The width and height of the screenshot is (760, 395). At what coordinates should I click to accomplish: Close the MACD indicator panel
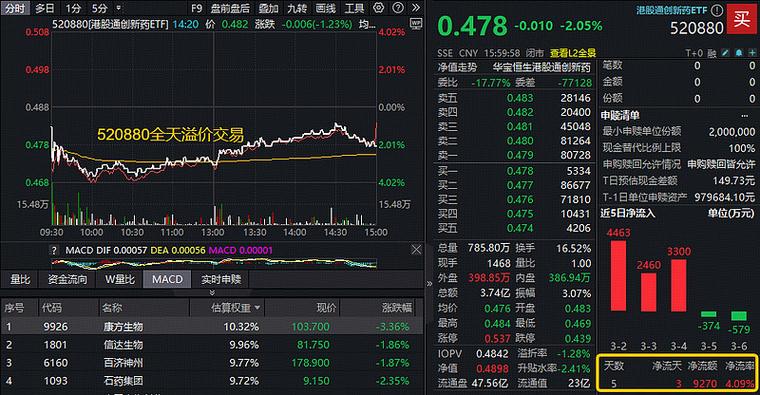(x=416, y=250)
